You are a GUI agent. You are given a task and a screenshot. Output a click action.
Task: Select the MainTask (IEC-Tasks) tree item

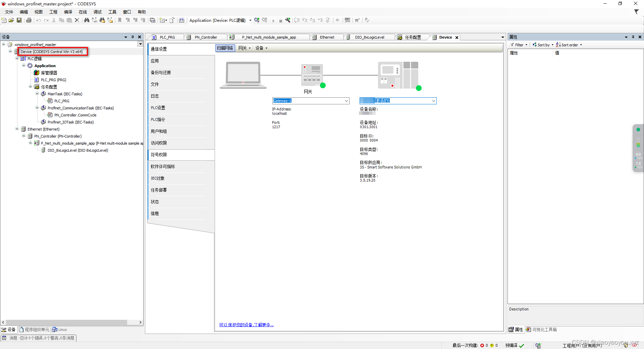click(65, 94)
